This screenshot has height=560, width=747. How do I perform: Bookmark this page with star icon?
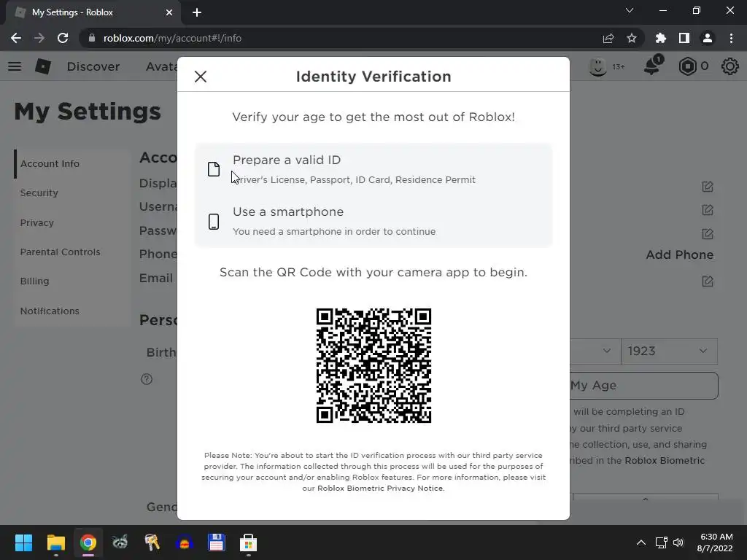[x=632, y=38]
